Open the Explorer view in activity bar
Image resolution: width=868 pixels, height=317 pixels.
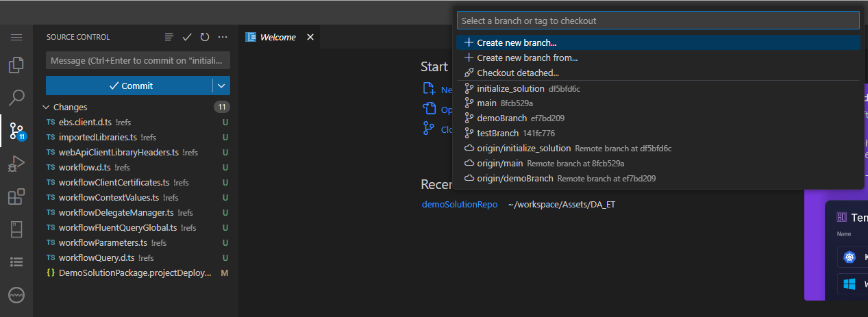16,66
